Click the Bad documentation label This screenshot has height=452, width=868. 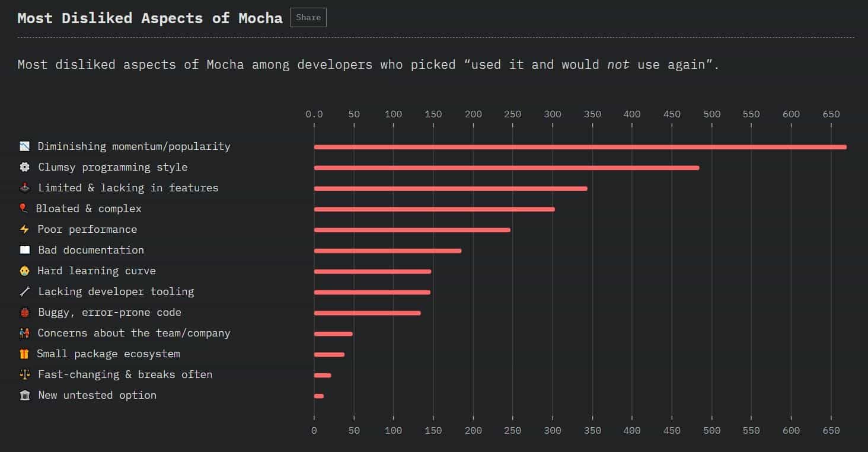[91, 250]
